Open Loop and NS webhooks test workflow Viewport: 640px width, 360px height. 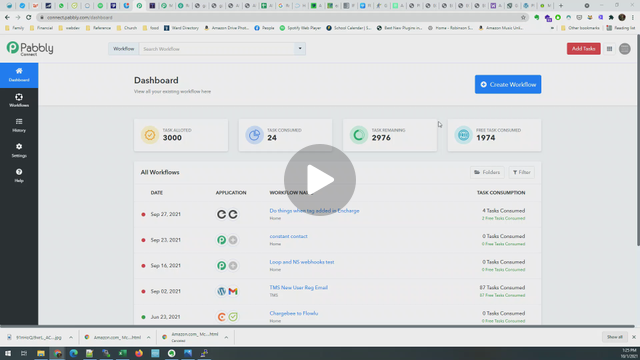click(302, 262)
